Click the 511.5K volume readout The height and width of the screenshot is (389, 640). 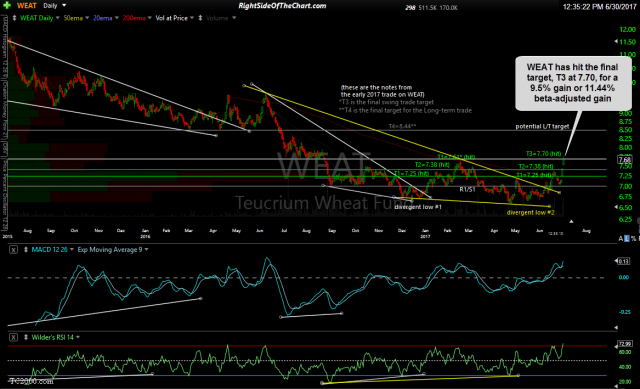[427, 8]
